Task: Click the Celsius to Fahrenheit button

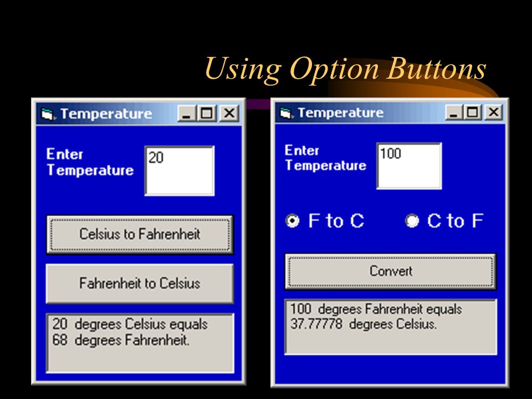Action: [x=140, y=234]
